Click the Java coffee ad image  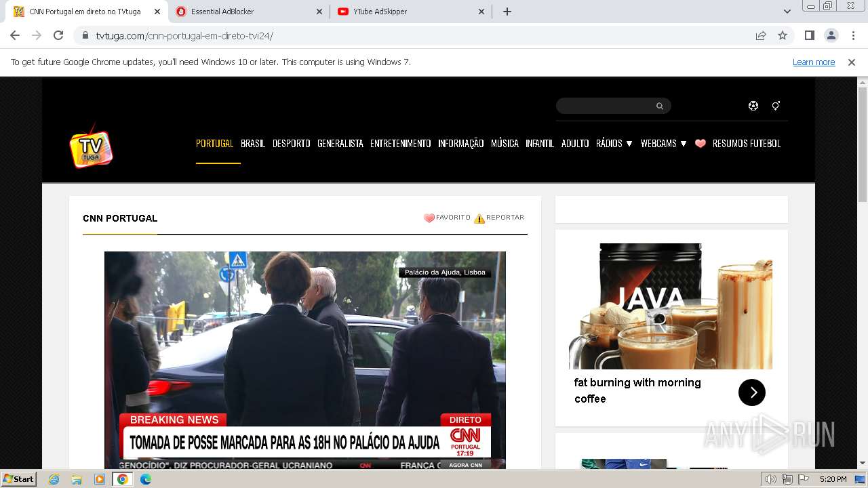671,306
